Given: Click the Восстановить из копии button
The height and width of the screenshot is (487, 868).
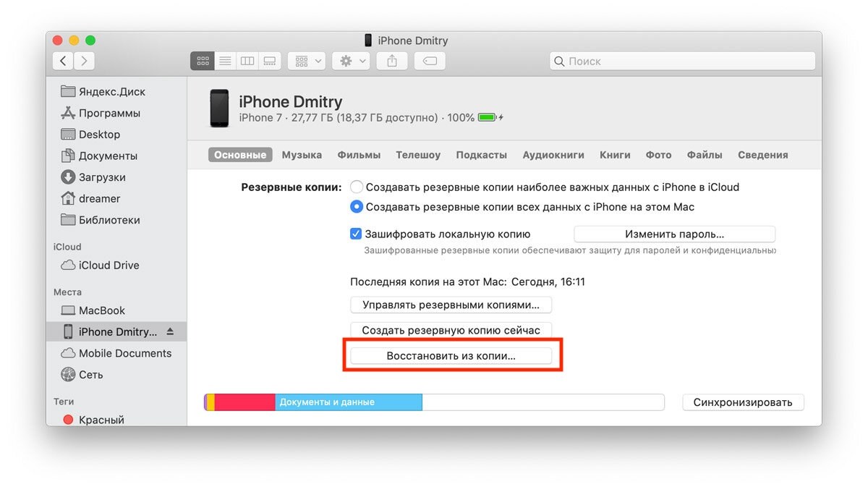Looking at the screenshot, I should click(451, 357).
